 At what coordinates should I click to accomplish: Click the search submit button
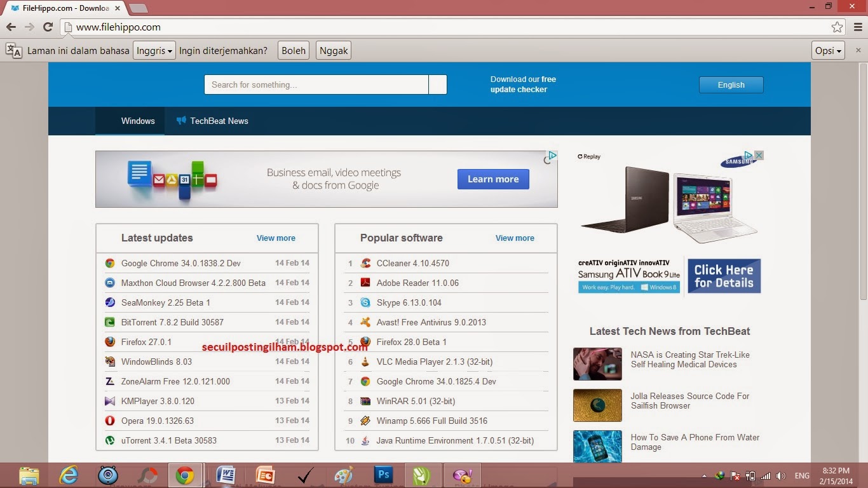(438, 85)
